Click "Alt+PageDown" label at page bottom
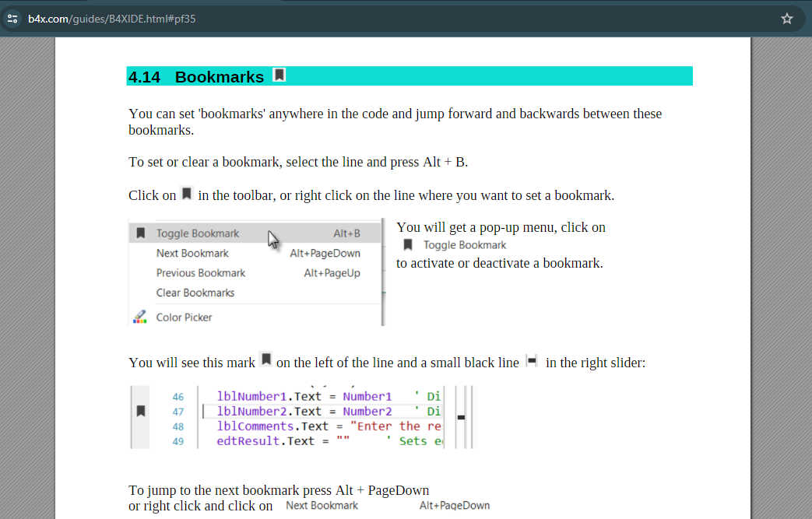Viewport: 812px width, 519px height. 455,506
